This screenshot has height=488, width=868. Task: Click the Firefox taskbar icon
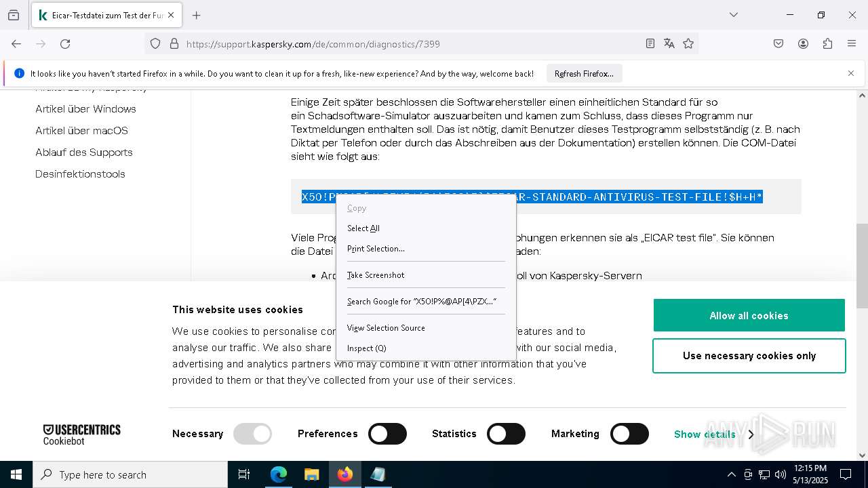point(344,474)
